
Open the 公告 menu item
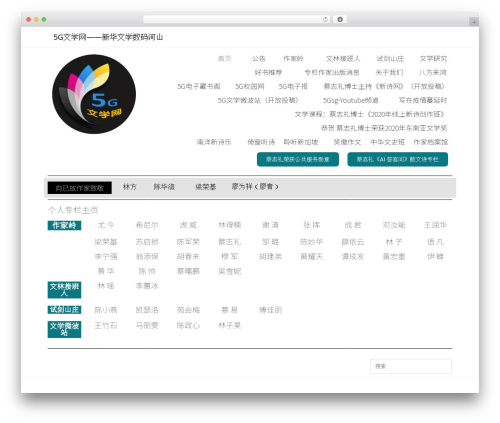[x=258, y=59]
